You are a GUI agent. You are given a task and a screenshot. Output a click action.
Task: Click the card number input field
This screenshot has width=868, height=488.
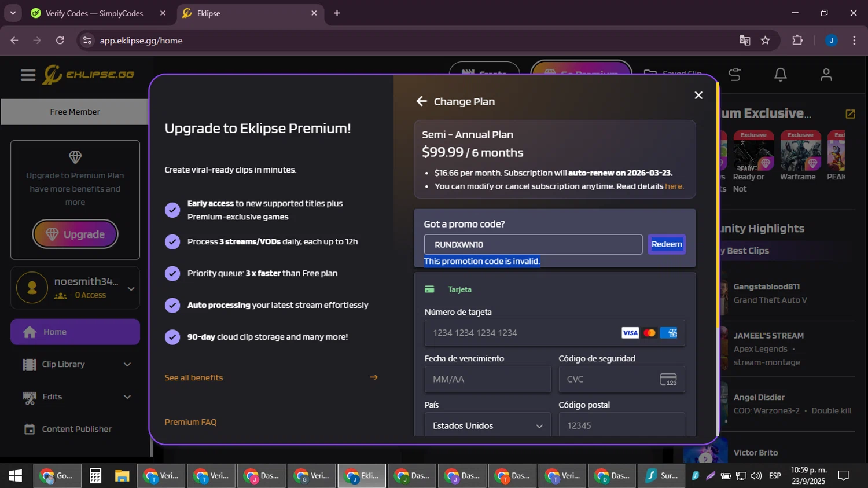(x=554, y=333)
